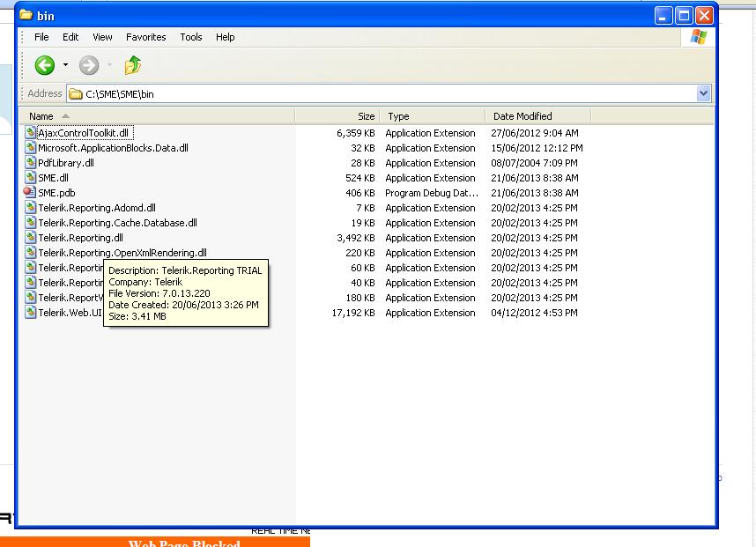This screenshot has width=756, height=547.
Task: Sort by Date Modified column header
Action: point(538,116)
